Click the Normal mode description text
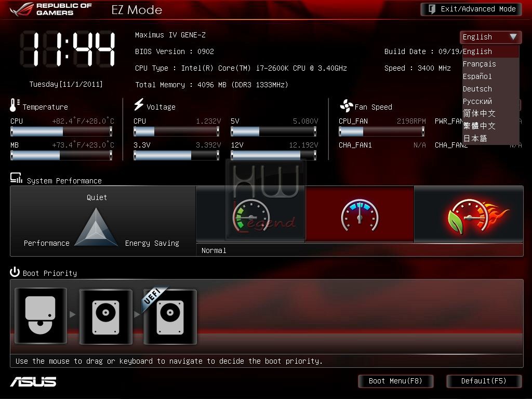 214,250
